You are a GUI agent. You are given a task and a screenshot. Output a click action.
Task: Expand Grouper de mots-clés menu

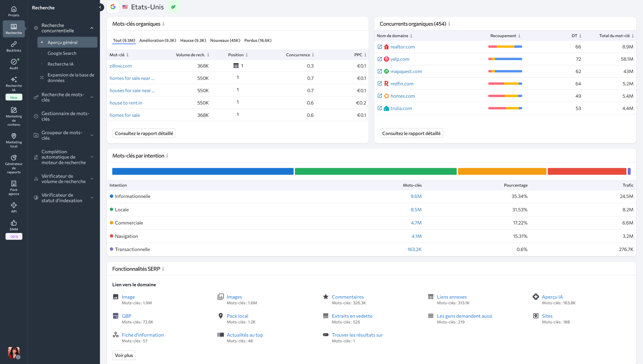click(x=92, y=135)
